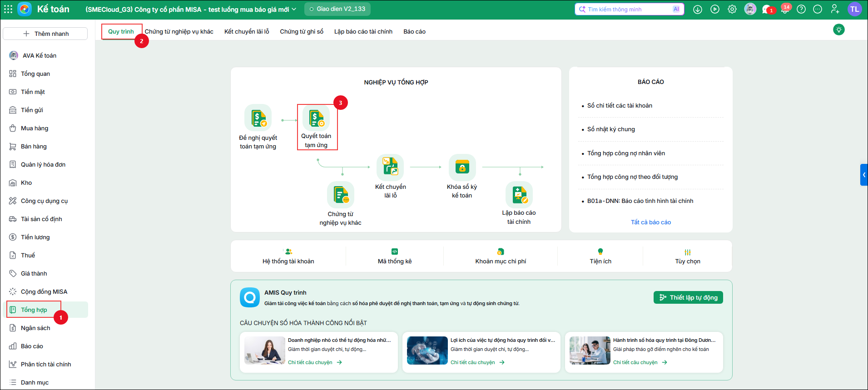Open chat messages with 1 unread
The height and width of the screenshot is (390, 868).
(768, 9)
